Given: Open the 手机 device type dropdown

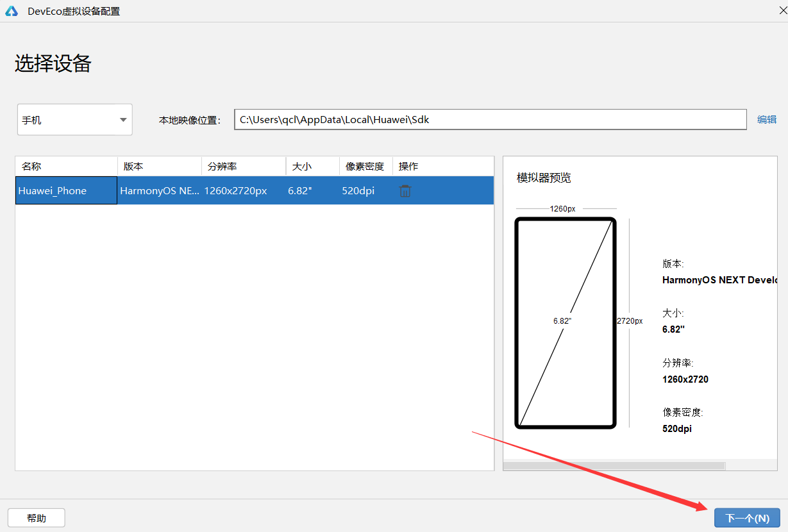Looking at the screenshot, I should [x=74, y=120].
